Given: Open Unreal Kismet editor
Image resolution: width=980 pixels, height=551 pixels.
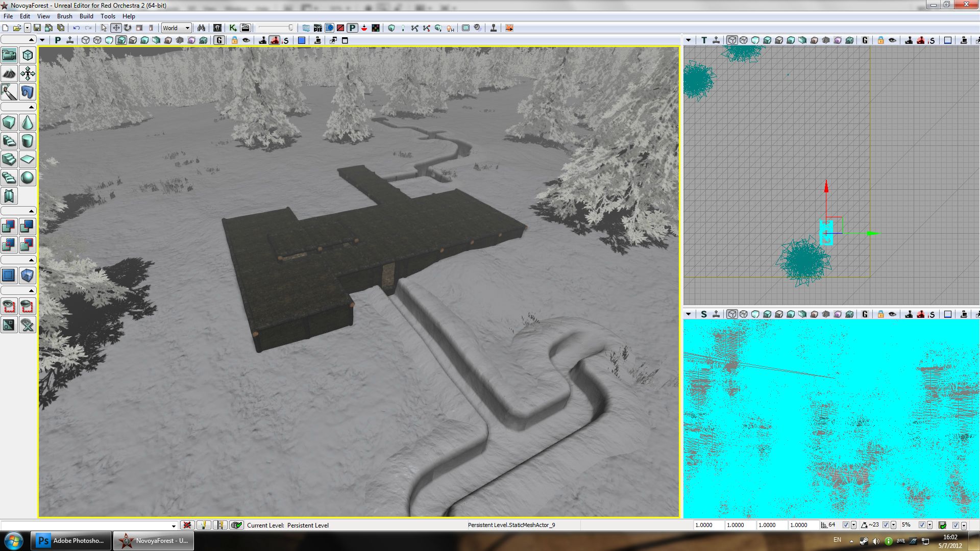Looking at the screenshot, I should pyautogui.click(x=233, y=28).
